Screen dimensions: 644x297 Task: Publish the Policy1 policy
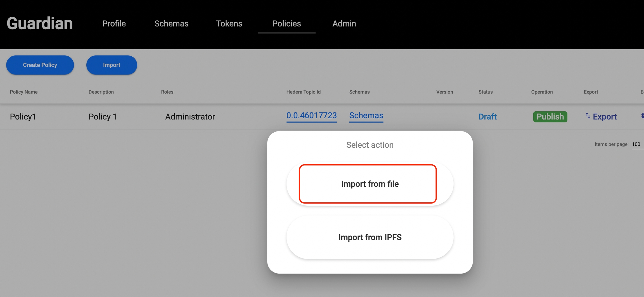pos(550,117)
